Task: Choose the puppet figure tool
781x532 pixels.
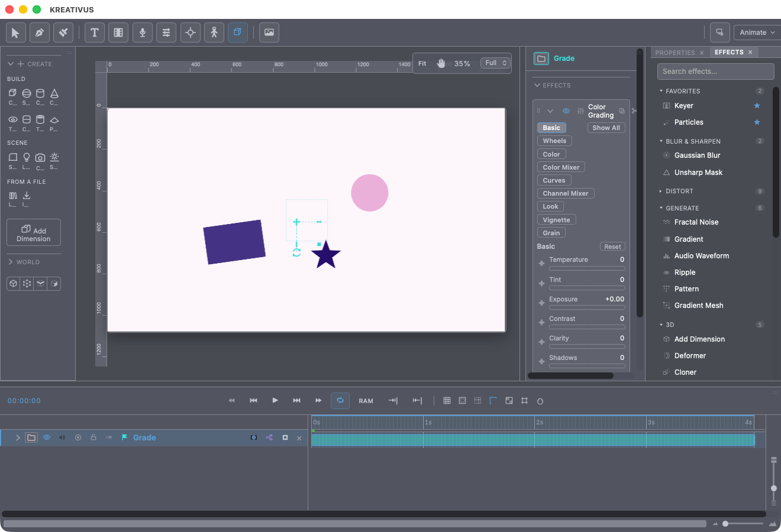Action: click(214, 33)
